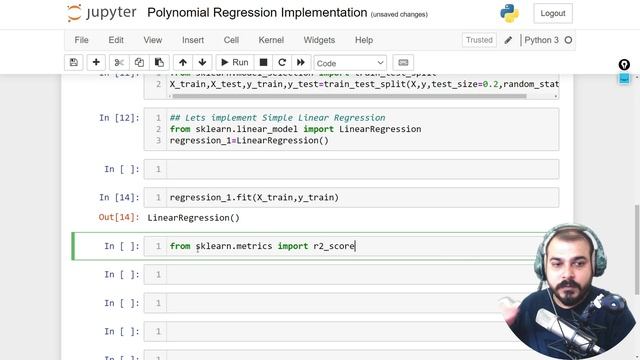Screen dimensions: 640x360
Task: Click the unsaved changes status text
Action: 399,14
